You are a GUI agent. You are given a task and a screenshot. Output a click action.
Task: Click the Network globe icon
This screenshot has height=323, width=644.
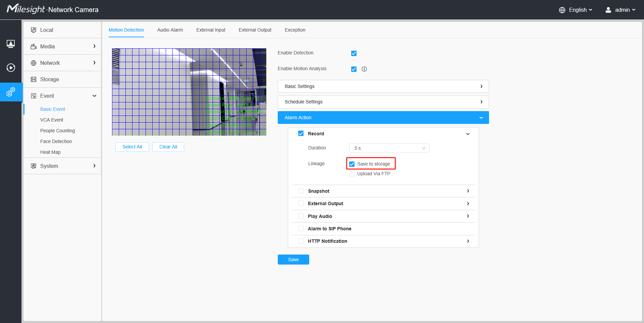(x=34, y=63)
